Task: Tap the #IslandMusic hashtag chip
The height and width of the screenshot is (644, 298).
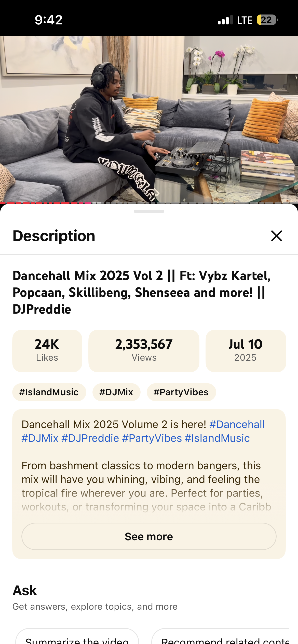Action: (x=49, y=392)
